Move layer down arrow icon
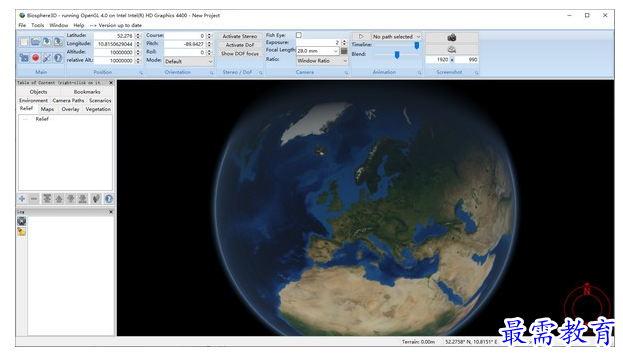 click(71, 198)
